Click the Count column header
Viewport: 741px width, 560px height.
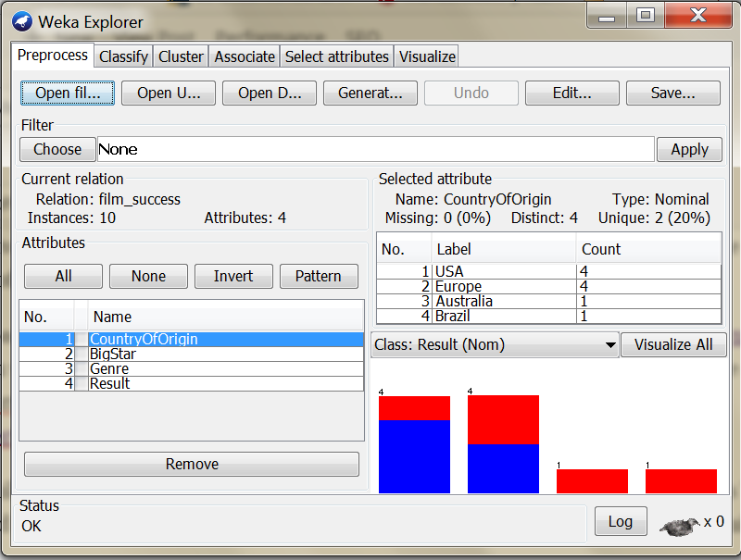point(648,249)
